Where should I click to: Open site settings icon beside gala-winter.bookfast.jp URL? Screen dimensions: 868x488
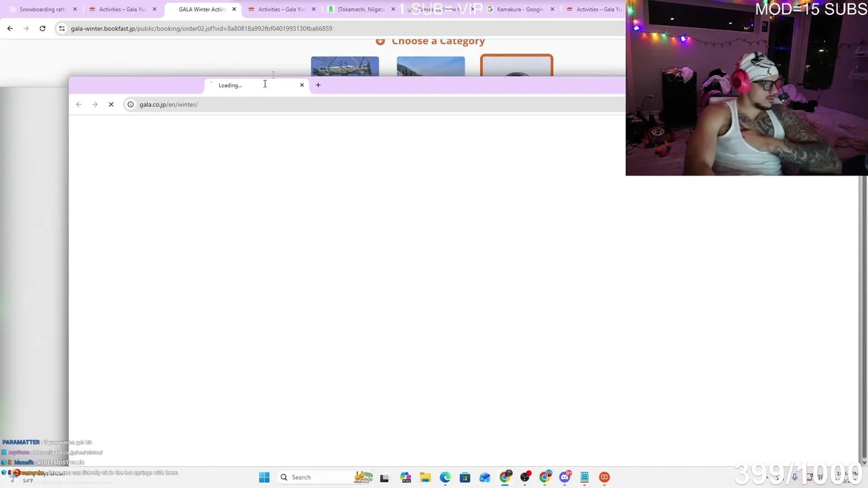click(62, 28)
